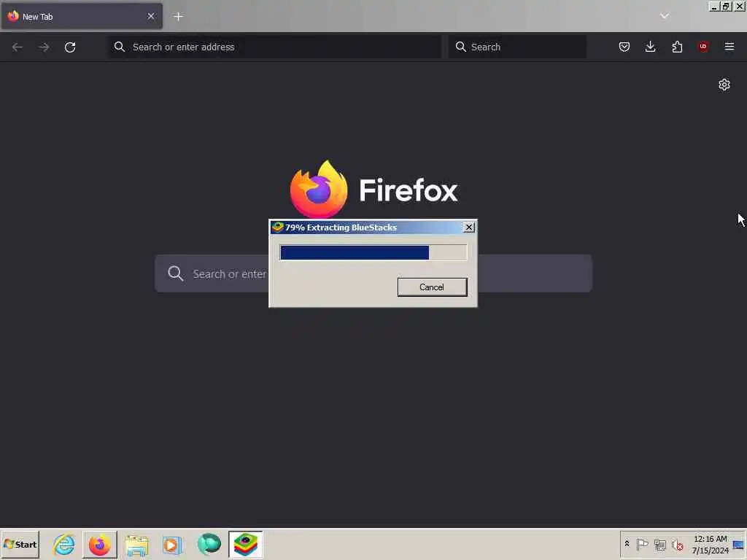
Task: Launch Internet Explorer from taskbar
Action: pos(64,544)
